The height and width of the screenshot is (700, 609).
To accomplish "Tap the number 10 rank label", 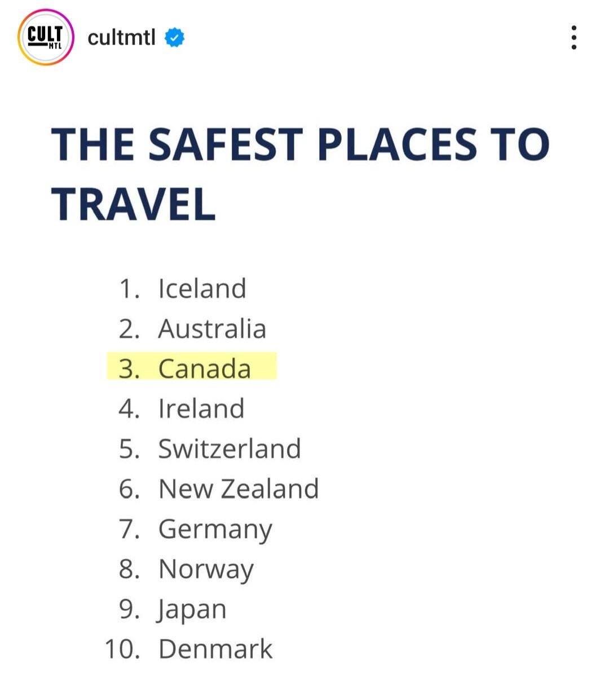I will click(122, 649).
